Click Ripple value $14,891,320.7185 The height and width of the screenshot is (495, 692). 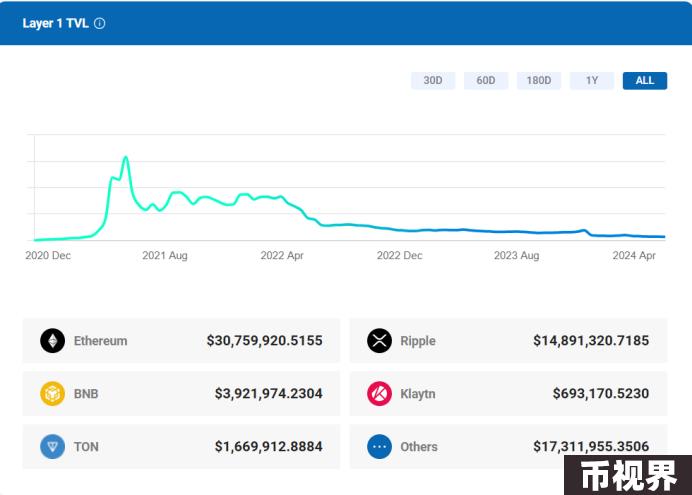point(591,341)
